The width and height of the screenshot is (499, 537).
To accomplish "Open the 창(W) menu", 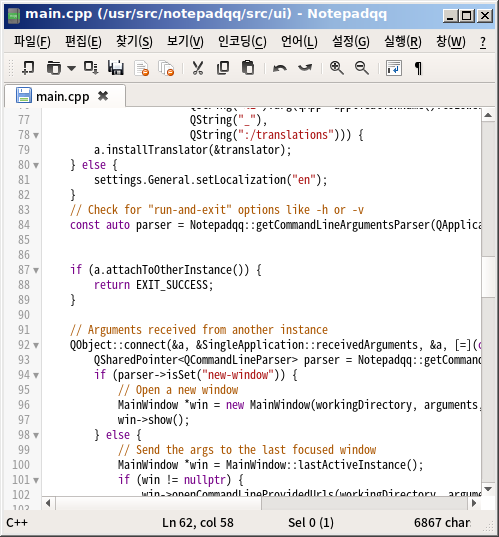I will pos(450,42).
